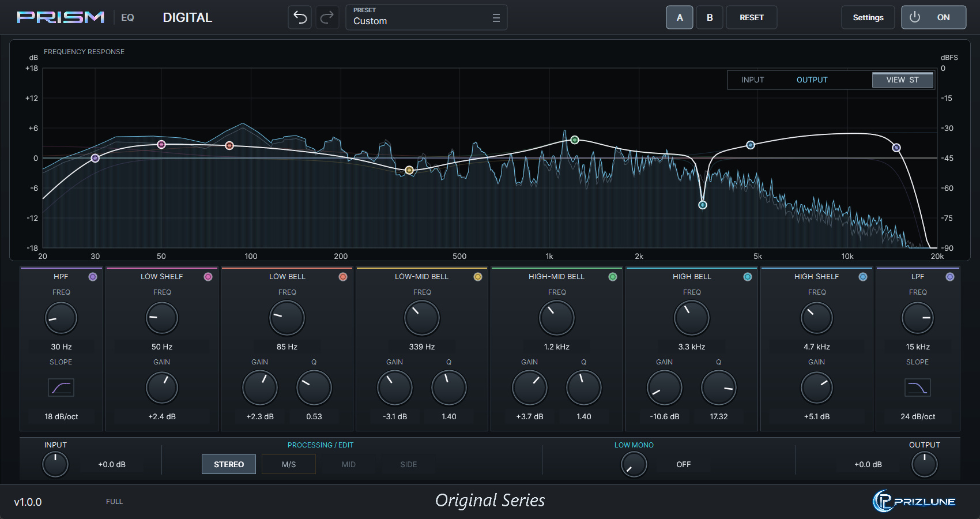The width and height of the screenshot is (980, 519).
Task: Click the redo arrow icon
Action: [327, 17]
